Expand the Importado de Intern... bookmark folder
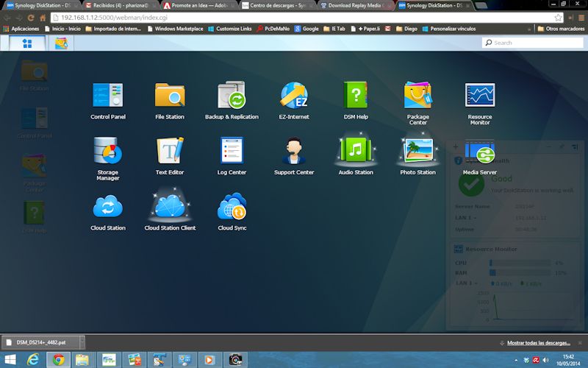The image size is (588, 368). coord(113,29)
